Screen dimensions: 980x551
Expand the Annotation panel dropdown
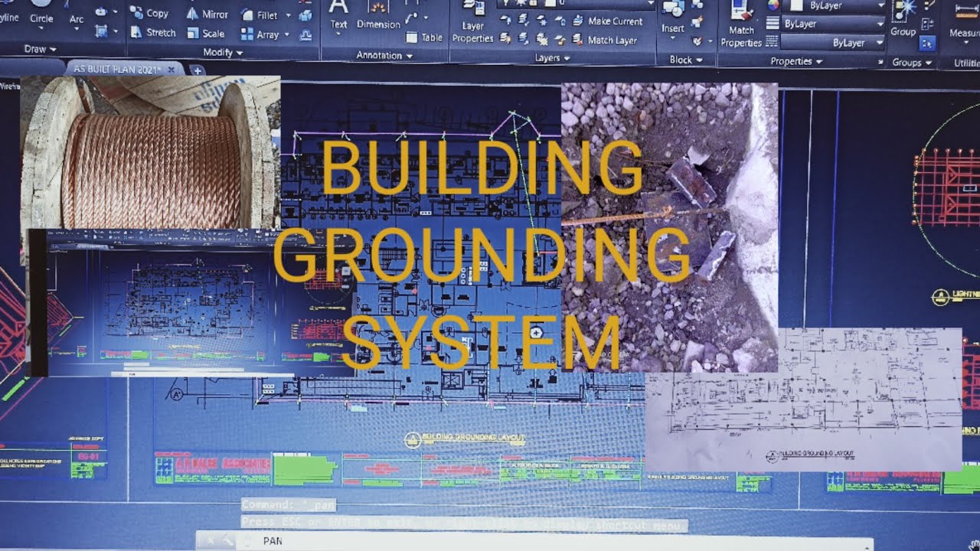pos(384,55)
